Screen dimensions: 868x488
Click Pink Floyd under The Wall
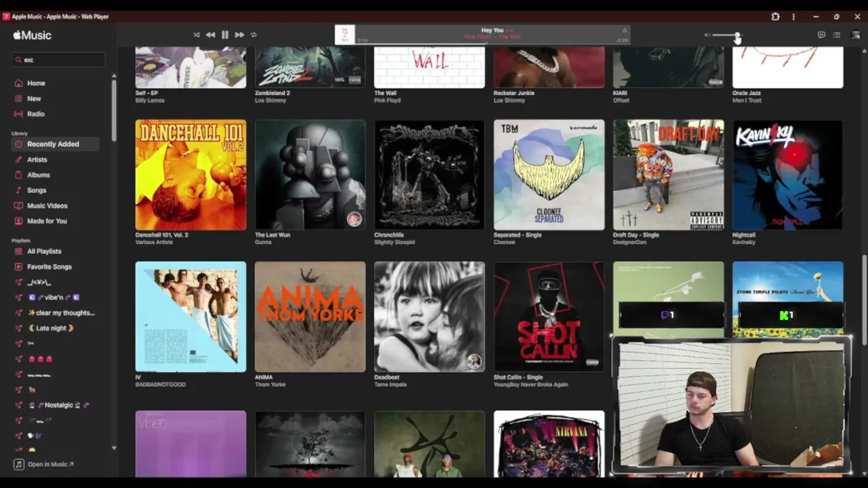pos(387,100)
